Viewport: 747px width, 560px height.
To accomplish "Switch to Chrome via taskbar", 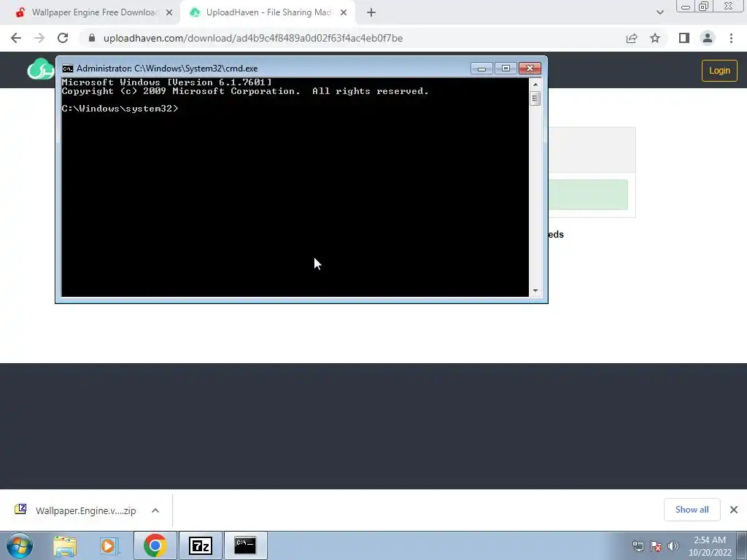I will pyautogui.click(x=155, y=545).
